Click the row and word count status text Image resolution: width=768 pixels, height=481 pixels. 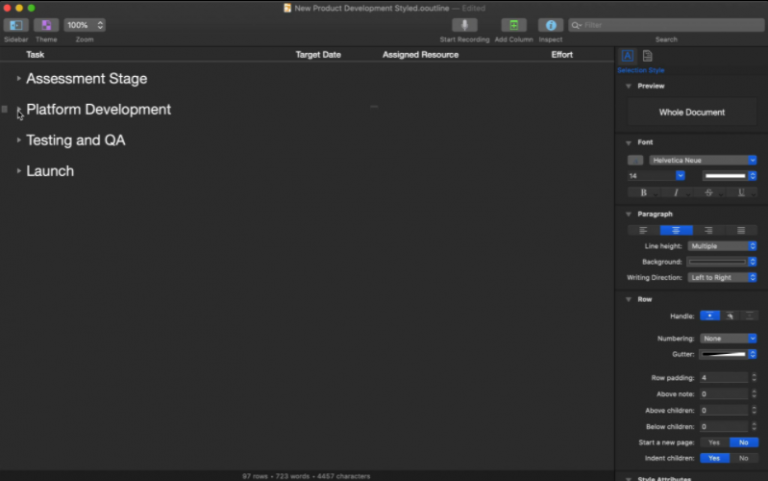coord(306,476)
